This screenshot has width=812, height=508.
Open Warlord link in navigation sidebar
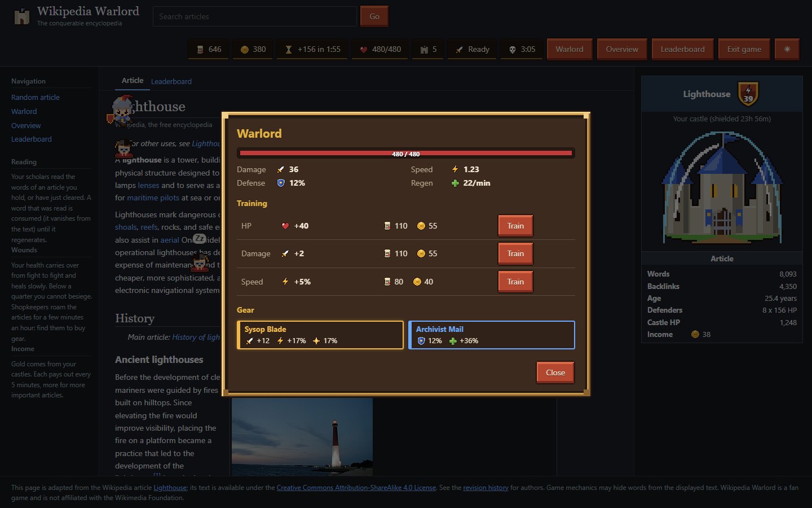coord(24,111)
